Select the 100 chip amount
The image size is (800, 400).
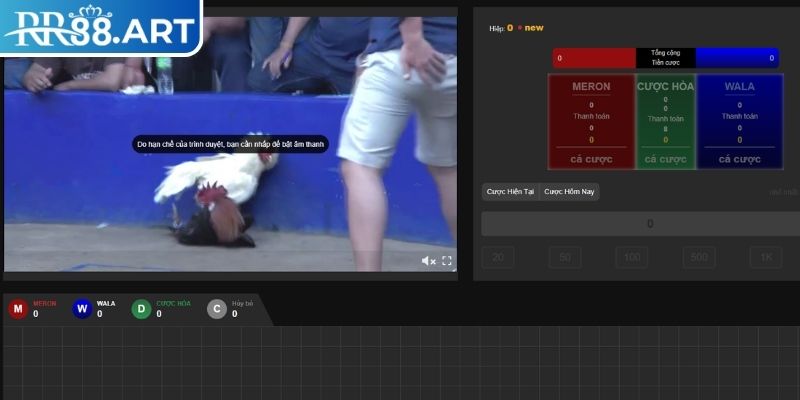pyautogui.click(x=631, y=258)
